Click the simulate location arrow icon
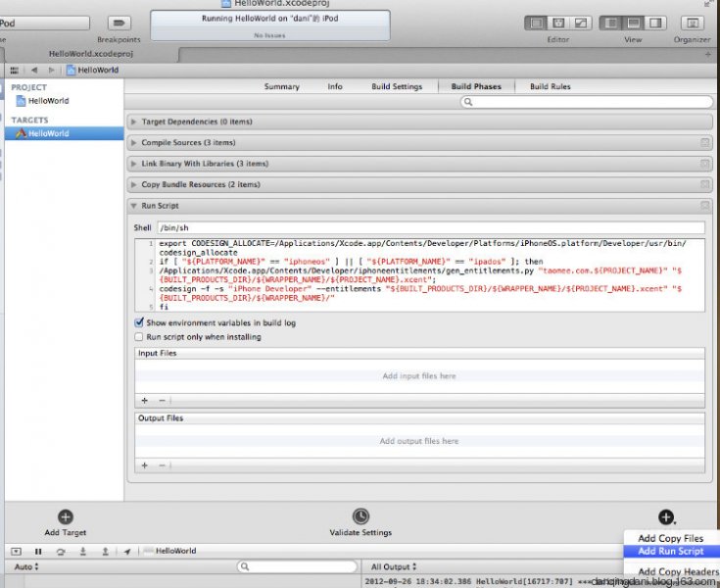 point(127,551)
